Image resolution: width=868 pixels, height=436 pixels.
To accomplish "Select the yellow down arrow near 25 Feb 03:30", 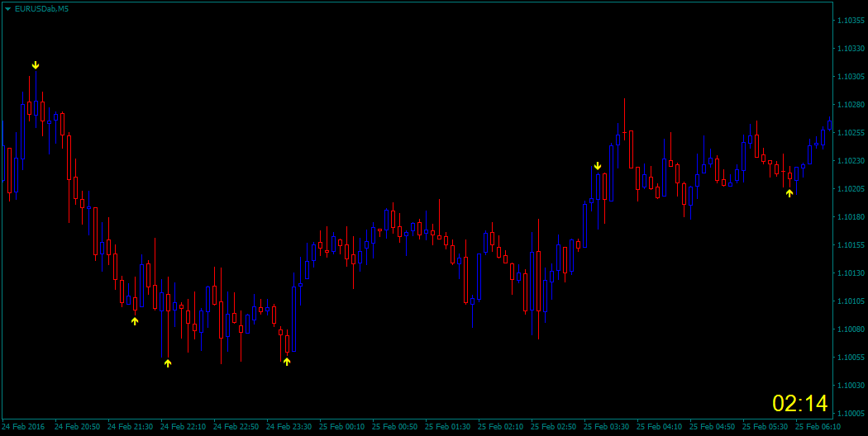I will [x=598, y=166].
